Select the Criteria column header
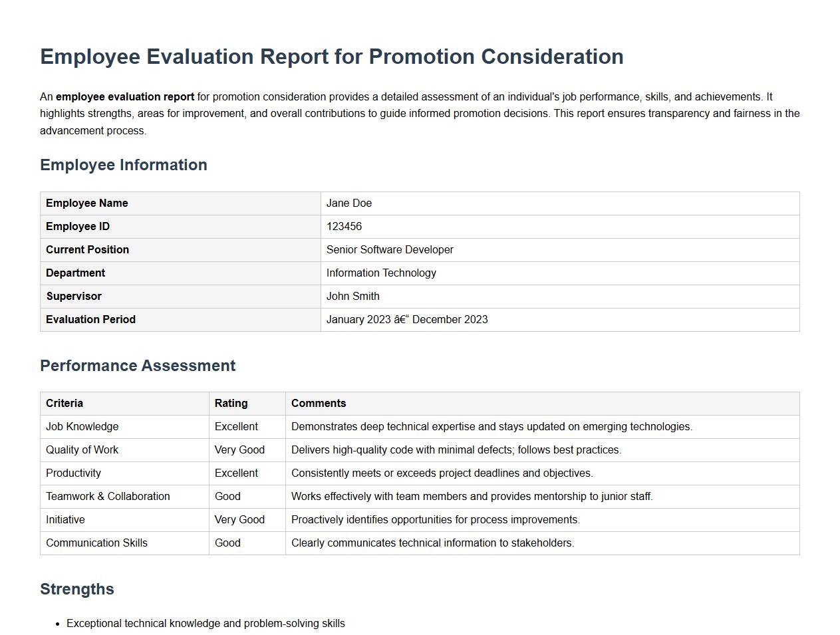The height and width of the screenshot is (635, 840). coord(64,403)
